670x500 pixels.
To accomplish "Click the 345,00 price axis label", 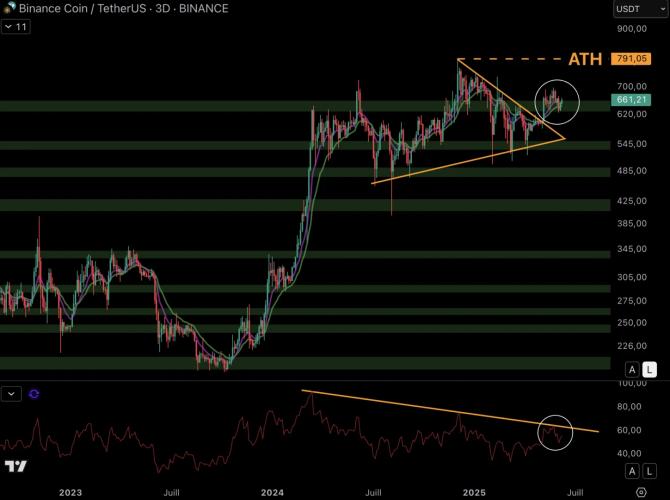I will click(632, 249).
